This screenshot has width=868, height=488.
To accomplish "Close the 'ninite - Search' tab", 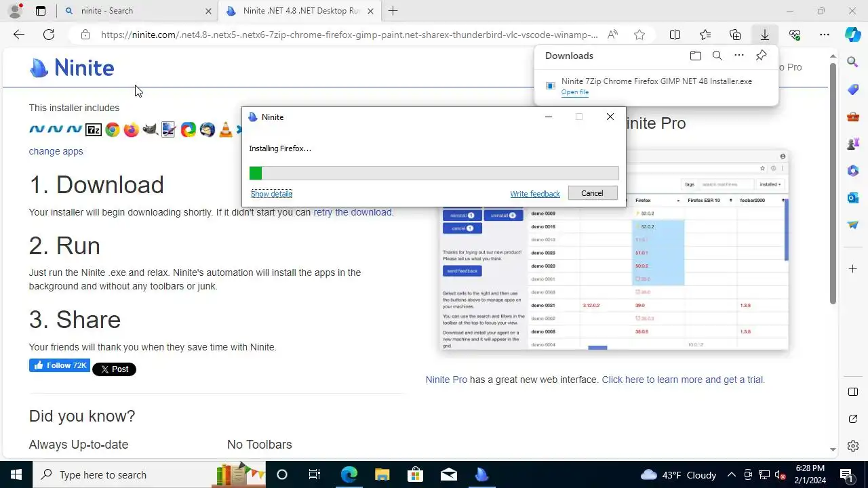I will tap(208, 11).
